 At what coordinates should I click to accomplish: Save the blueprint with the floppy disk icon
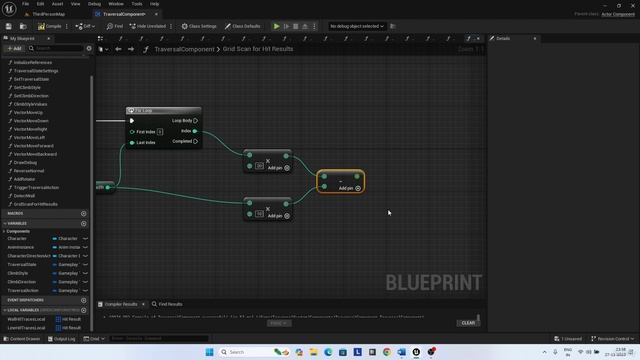click(x=9, y=26)
